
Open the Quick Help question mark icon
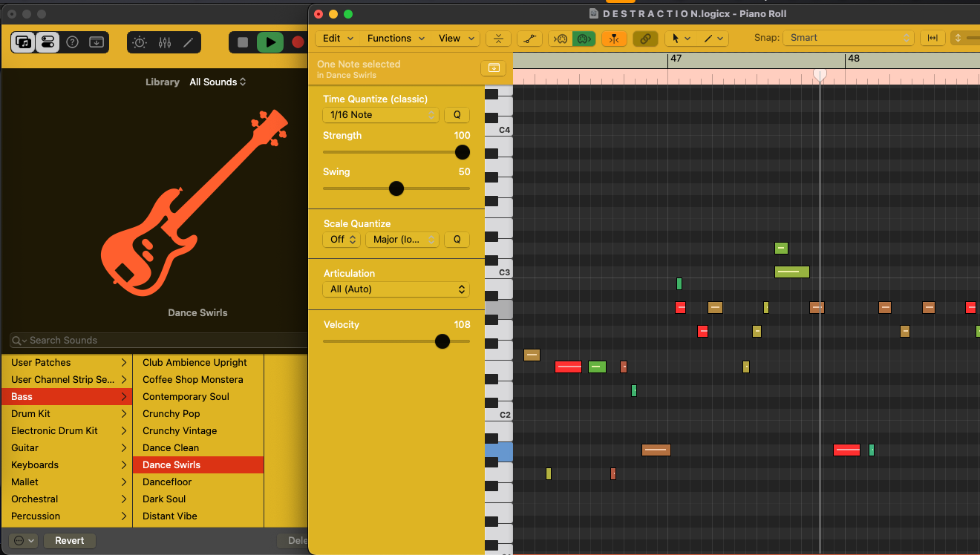tap(72, 42)
